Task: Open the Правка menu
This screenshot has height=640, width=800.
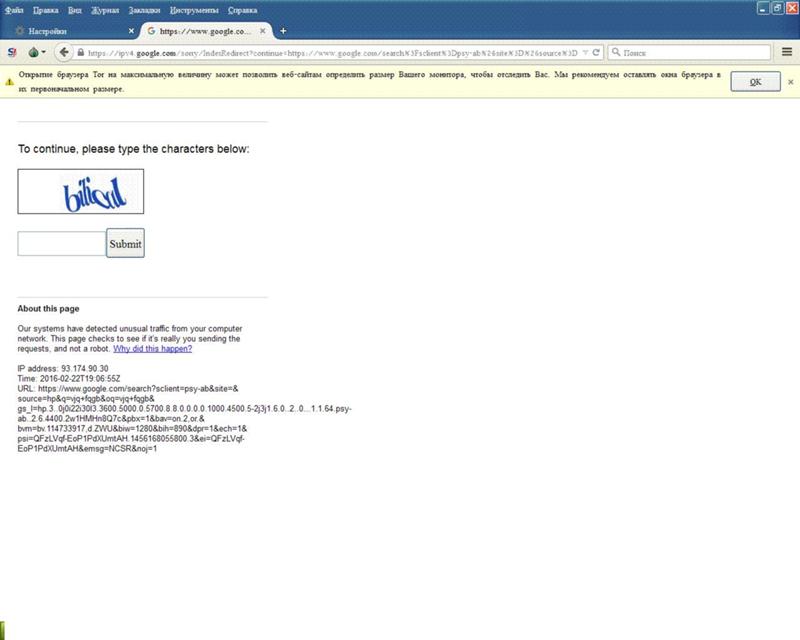Action: (45, 10)
